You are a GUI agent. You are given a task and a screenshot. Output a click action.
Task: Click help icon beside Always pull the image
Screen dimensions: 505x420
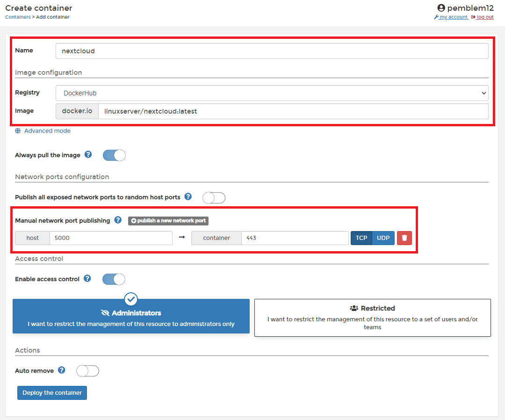88,155
